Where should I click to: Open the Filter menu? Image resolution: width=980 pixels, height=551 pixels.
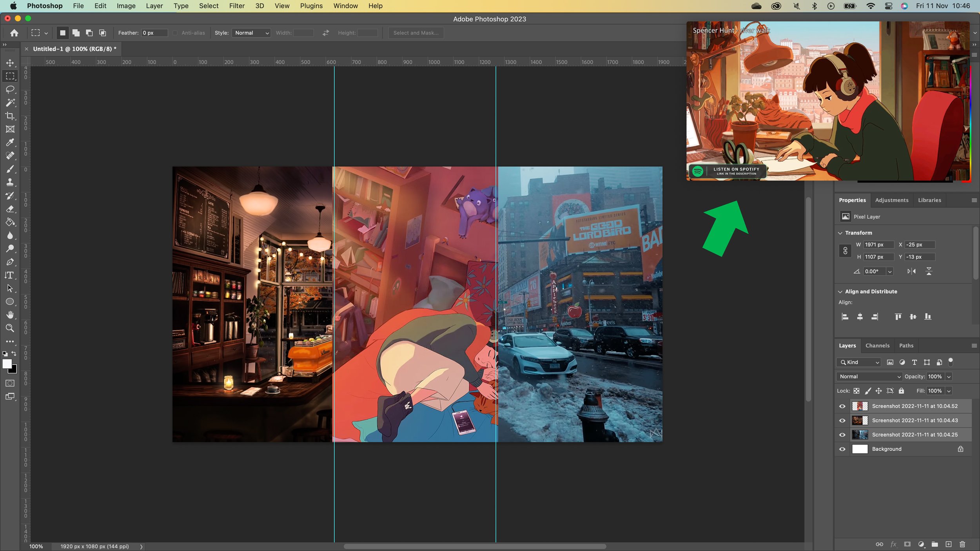[x=237, y=5]
